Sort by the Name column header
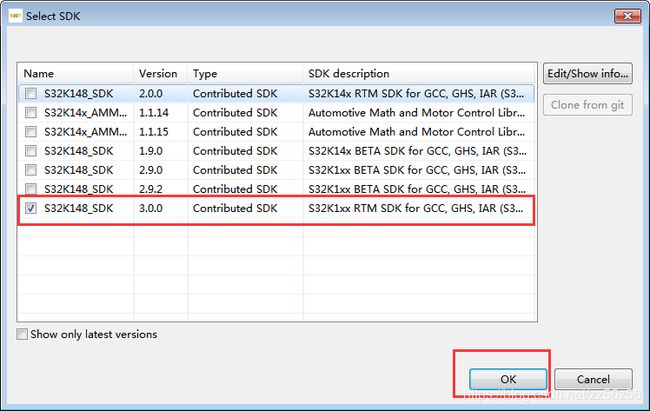This screenshot has height=411, width=650. tap(76, 74)
